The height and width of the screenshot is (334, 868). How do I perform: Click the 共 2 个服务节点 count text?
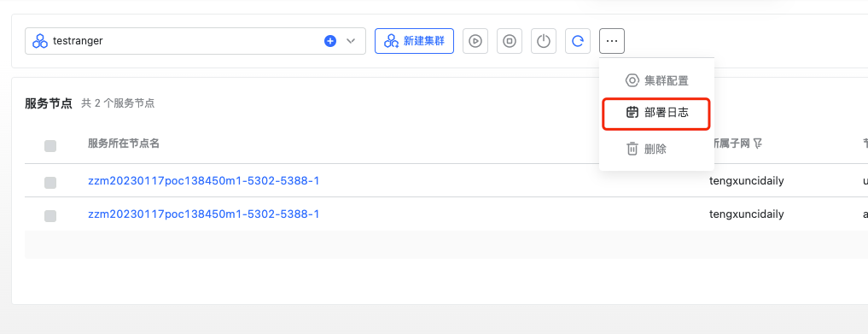(x=118, y=103)
